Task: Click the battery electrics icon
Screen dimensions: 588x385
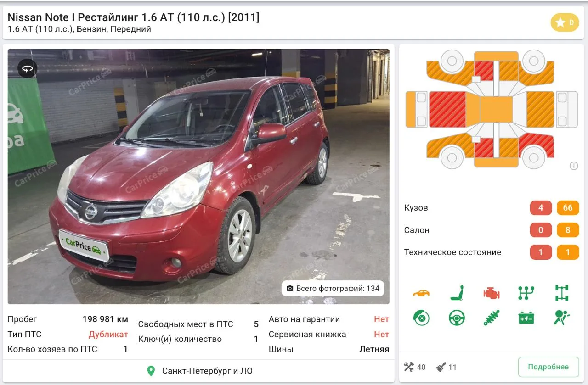Action: [x=526, y=318]
